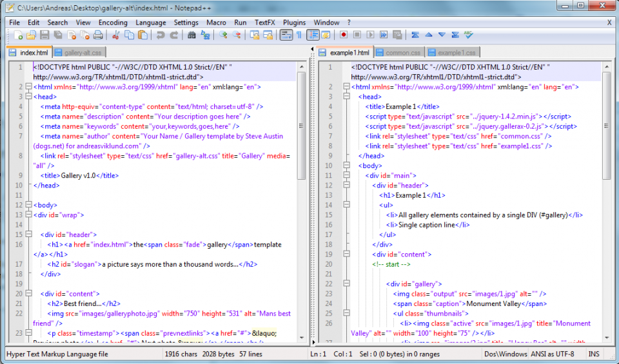
Task: Click the right pane vertical scrollbar thumb
Action: pyautogui.click(x=607, y=126)
